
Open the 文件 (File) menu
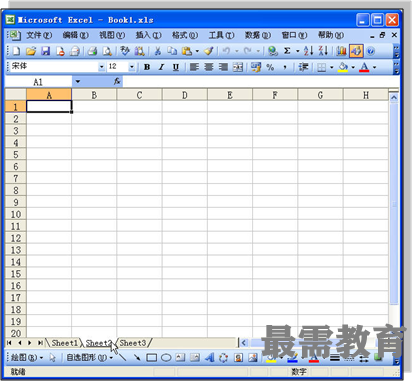(39, 35)
